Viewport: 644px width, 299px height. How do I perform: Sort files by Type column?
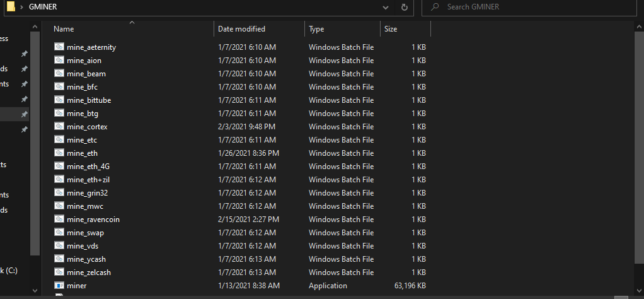click(343, 29)
